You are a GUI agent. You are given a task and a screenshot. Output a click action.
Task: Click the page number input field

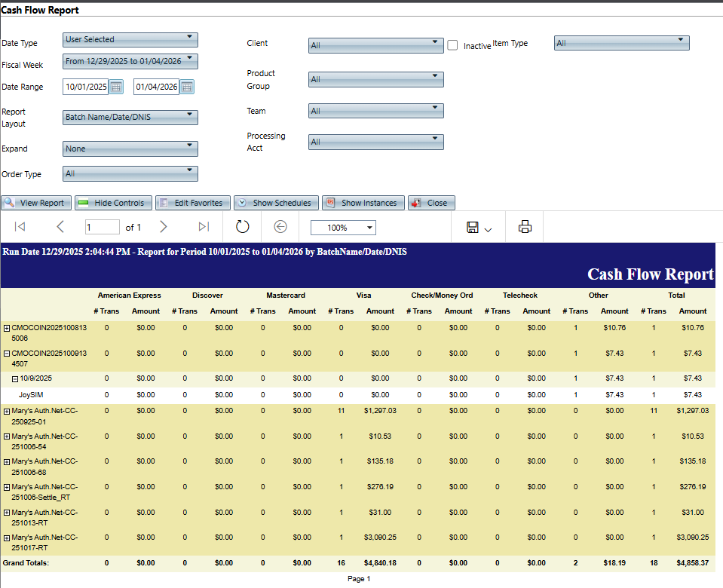102,227
